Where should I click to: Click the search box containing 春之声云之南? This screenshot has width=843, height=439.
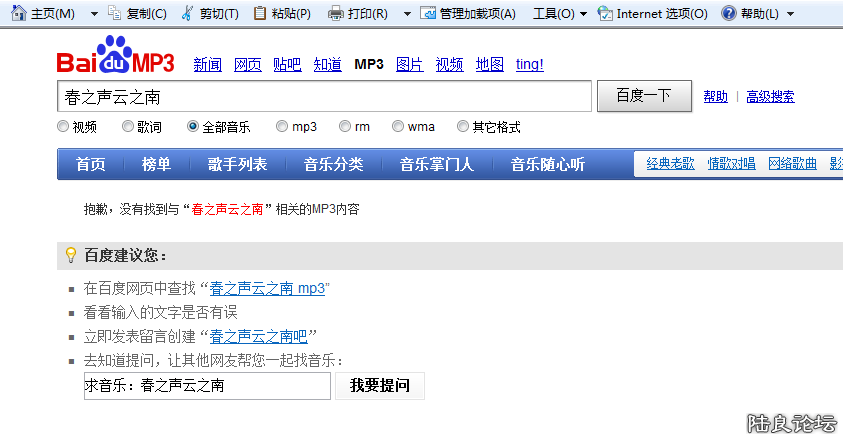[324, 97]
